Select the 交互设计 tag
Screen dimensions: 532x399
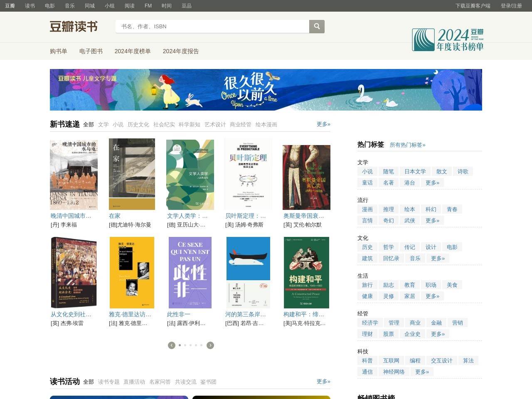442,360
